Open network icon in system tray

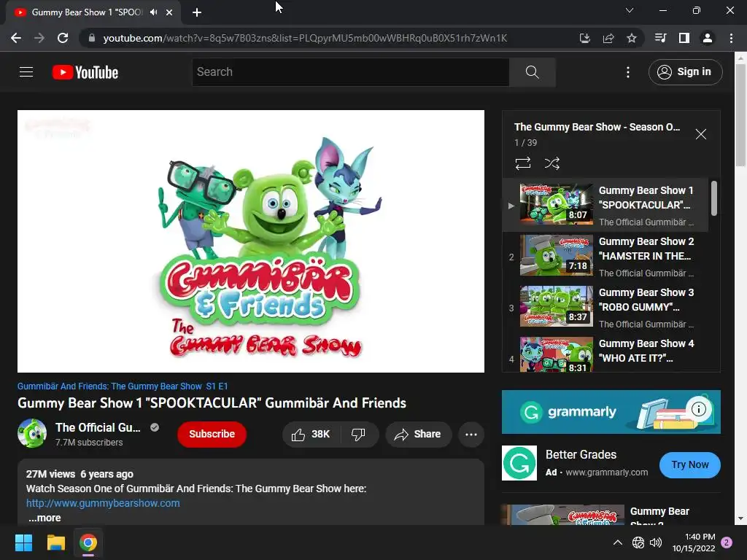638,542
